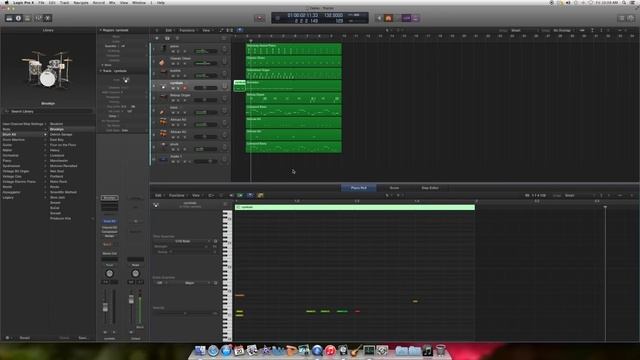Collapse the Track inspector triangle
The image size is (640, 360).
tap(101, 71)
